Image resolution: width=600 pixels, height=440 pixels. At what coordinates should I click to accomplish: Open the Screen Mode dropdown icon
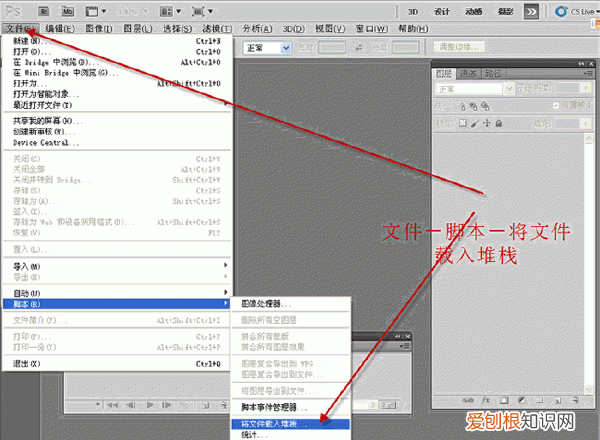tap(202, 11)
